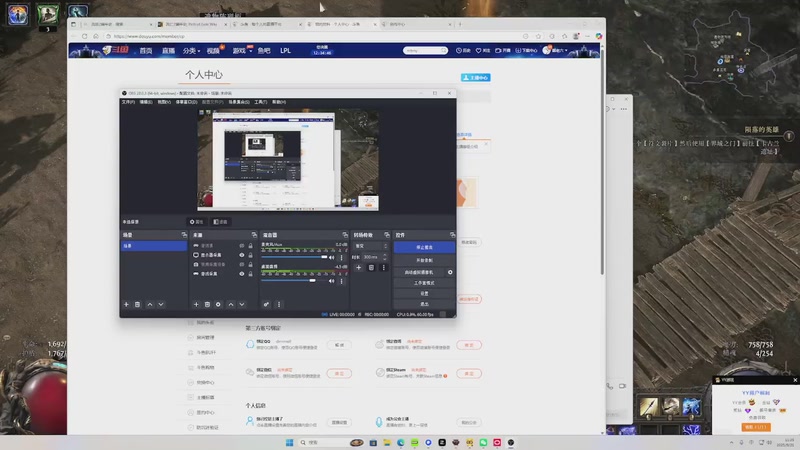Open Audio Mixer bottom toolbar three-dot menu
The width and height of the screenshot is (800, 450).
279,305
